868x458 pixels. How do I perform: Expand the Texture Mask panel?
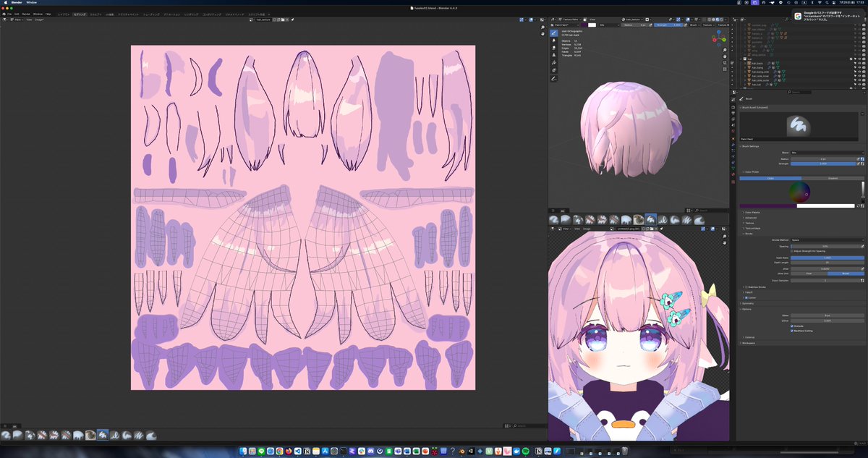tap(752, 228)
